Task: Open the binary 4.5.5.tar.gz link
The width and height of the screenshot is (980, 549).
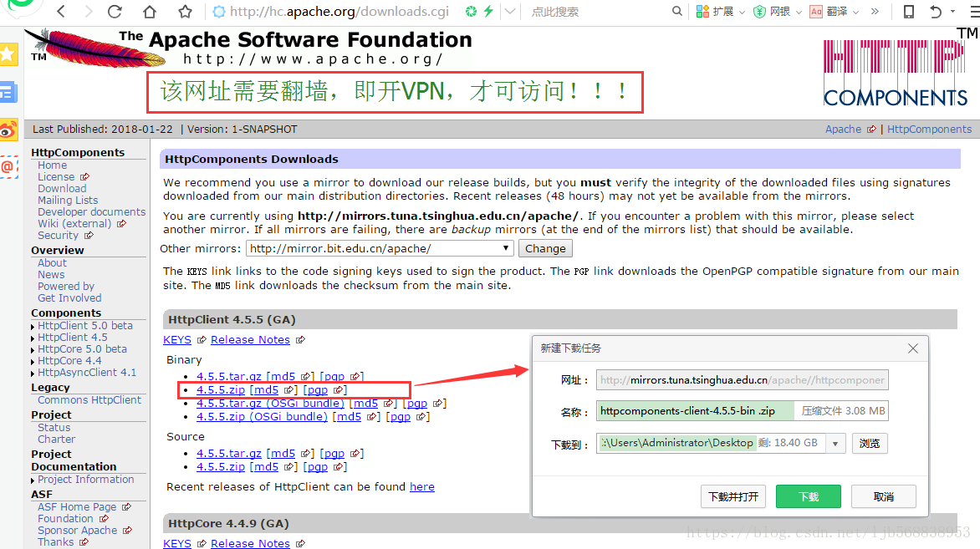Action: point(229,377)
